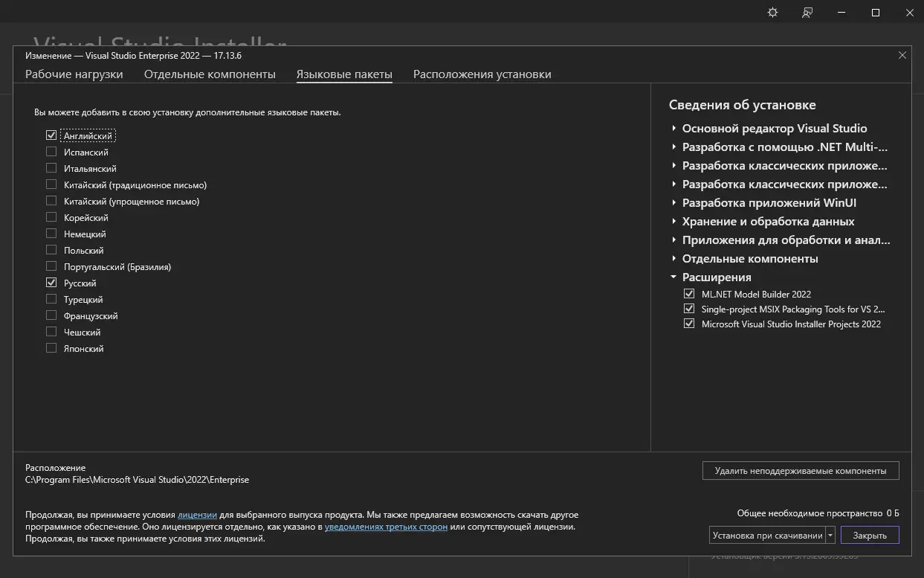The image size is (924, 578).
Task: Enable the Немецкий language pack
Action: point(51,234)
